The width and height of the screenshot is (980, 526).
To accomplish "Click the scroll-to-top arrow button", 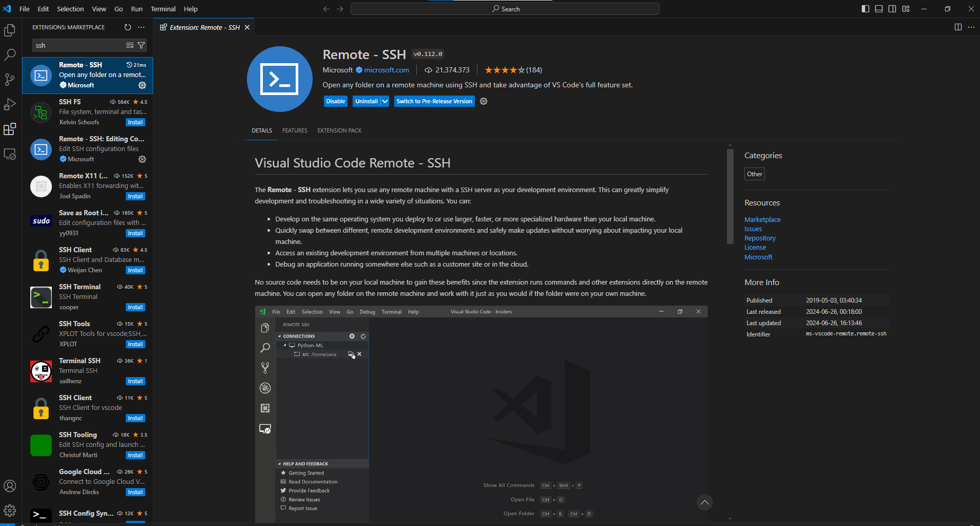I will coord(705,502).
